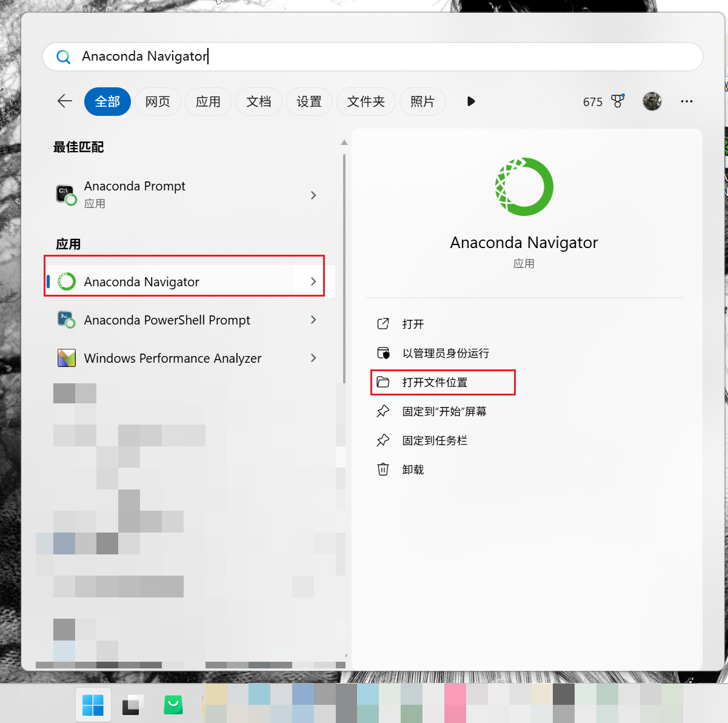
Task: Click the open-external icon beside 打开
Action: tap(383, 324)
